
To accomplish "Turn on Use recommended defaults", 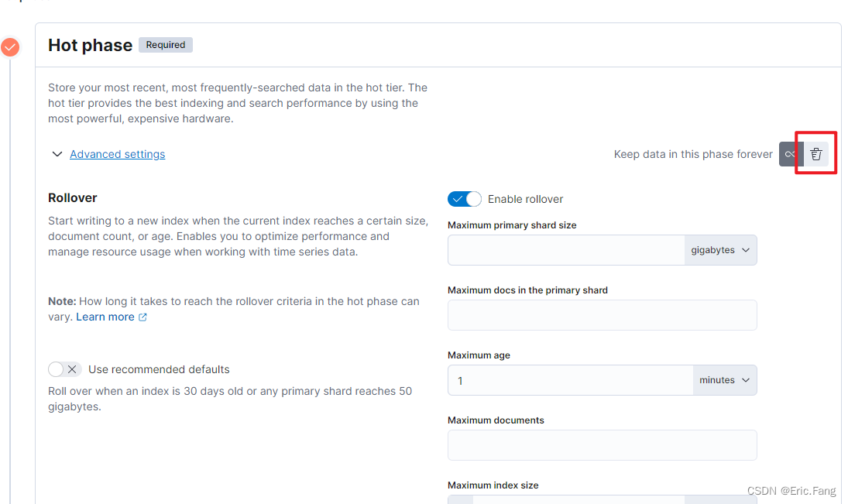I will 64,369.
